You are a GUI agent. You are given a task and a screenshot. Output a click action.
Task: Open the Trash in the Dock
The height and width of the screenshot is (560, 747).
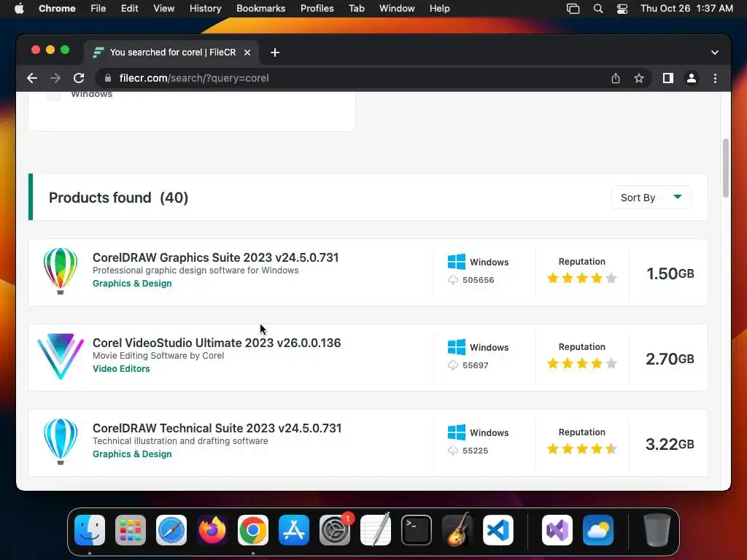(x=657, y=530)
